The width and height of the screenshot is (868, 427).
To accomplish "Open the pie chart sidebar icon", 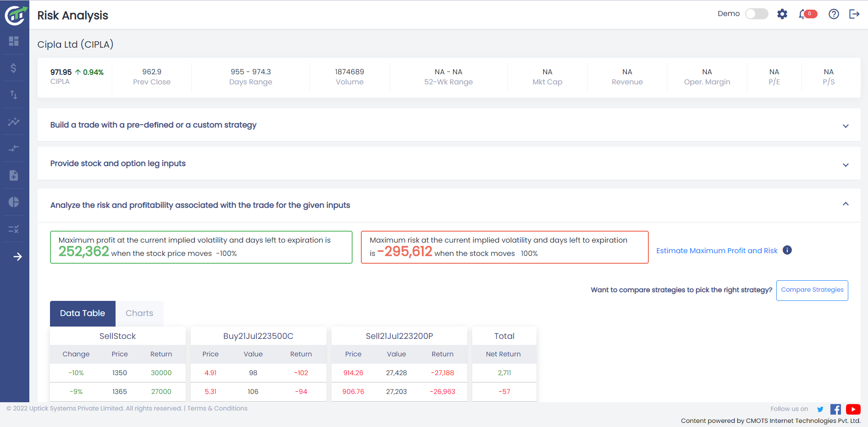I will 14,202.
